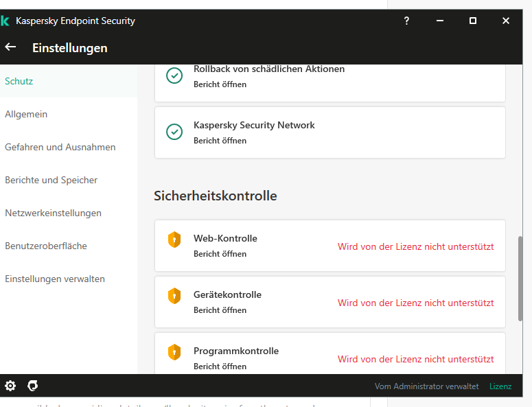Click the Kaspersky logo in title bar

click(x=5, y=21)
